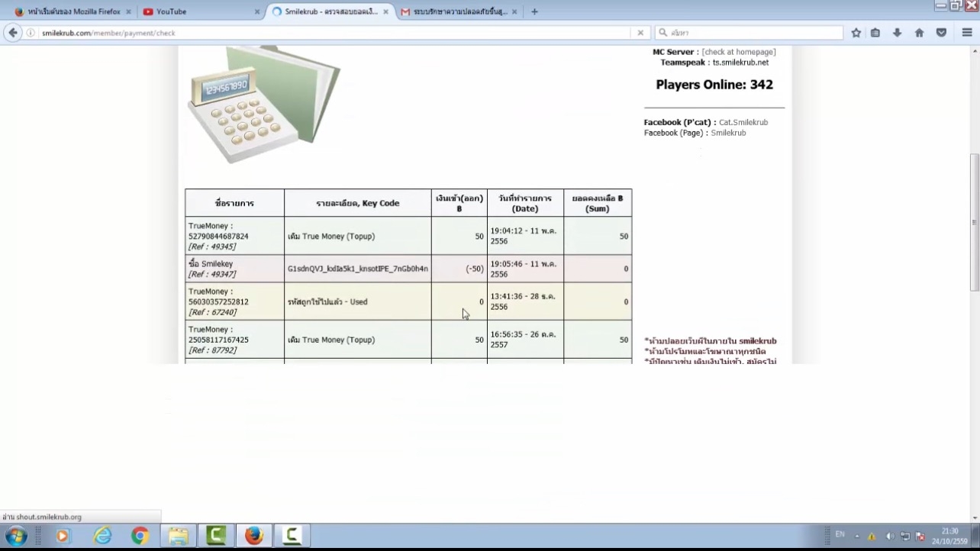Click the Firefox back arrow button
This screenshot has width=980, height=551.
click(x=13, y=33)
